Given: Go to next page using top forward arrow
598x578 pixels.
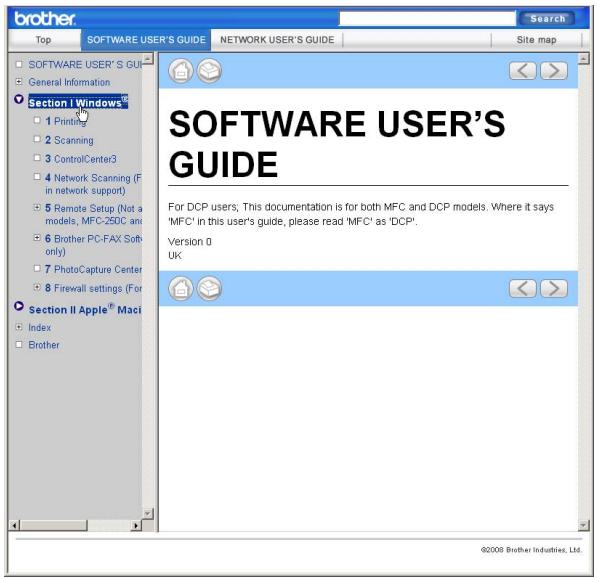Looking at the screenshot, I should [x=554, y=71].
